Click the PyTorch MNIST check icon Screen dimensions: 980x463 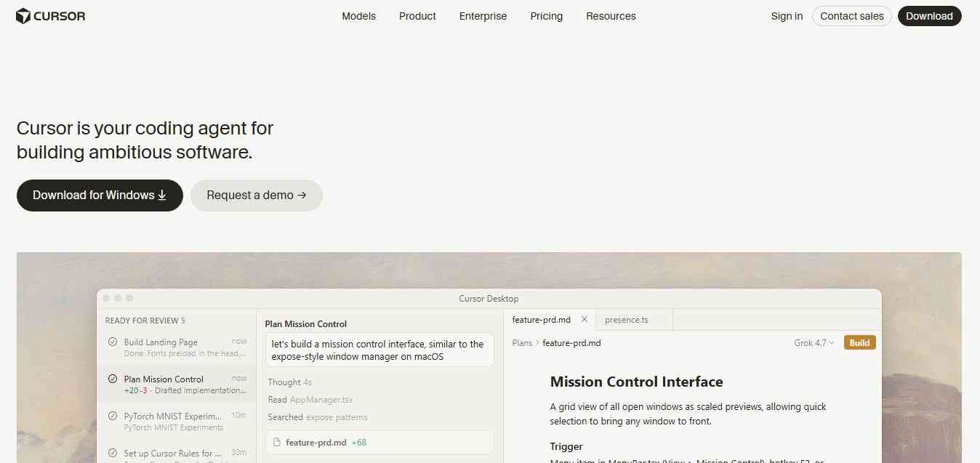pos(113,416)
